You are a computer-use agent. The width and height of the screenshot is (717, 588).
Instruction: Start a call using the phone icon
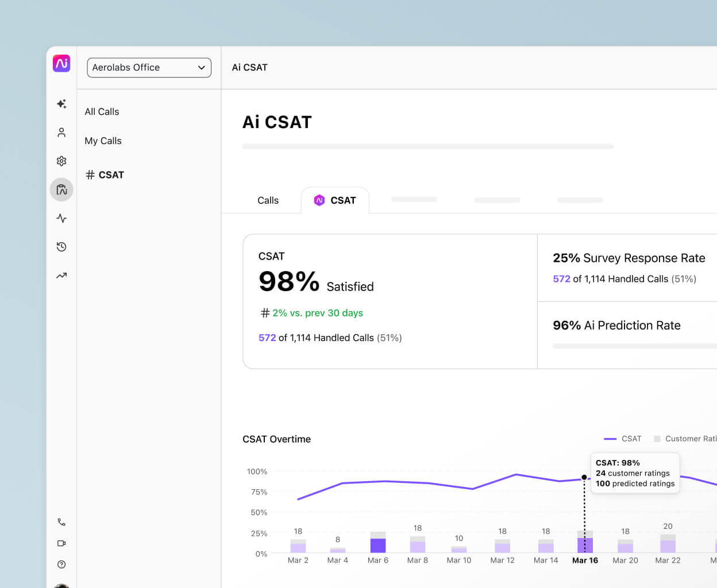(x=61, y=522)
